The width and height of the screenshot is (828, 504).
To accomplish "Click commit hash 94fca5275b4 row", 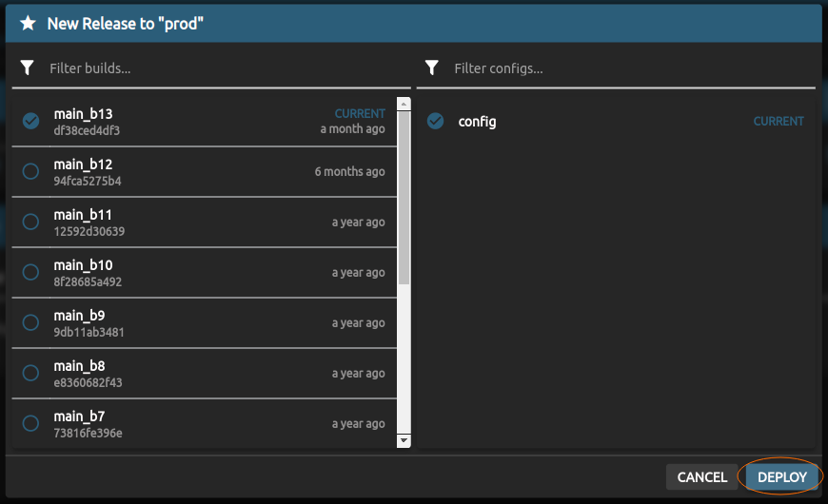I will click(x=88, y=181).
